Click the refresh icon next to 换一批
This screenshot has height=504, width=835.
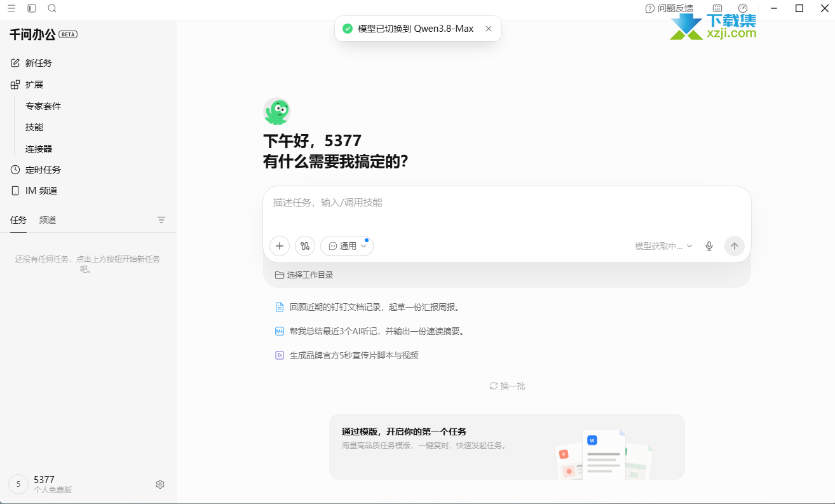pos(493,386)
